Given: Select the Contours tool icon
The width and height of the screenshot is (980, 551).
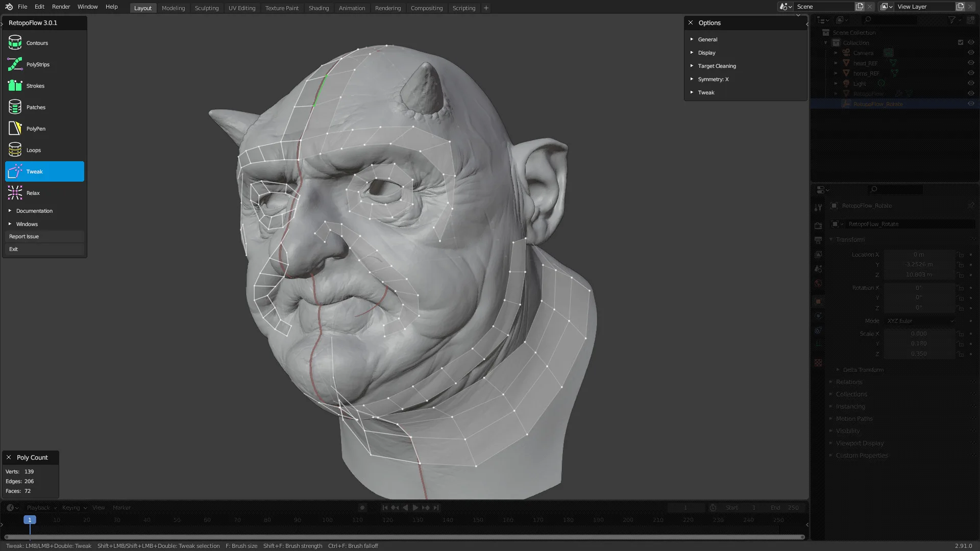Looking at the screenshot, I should click(x=15, y=43).
